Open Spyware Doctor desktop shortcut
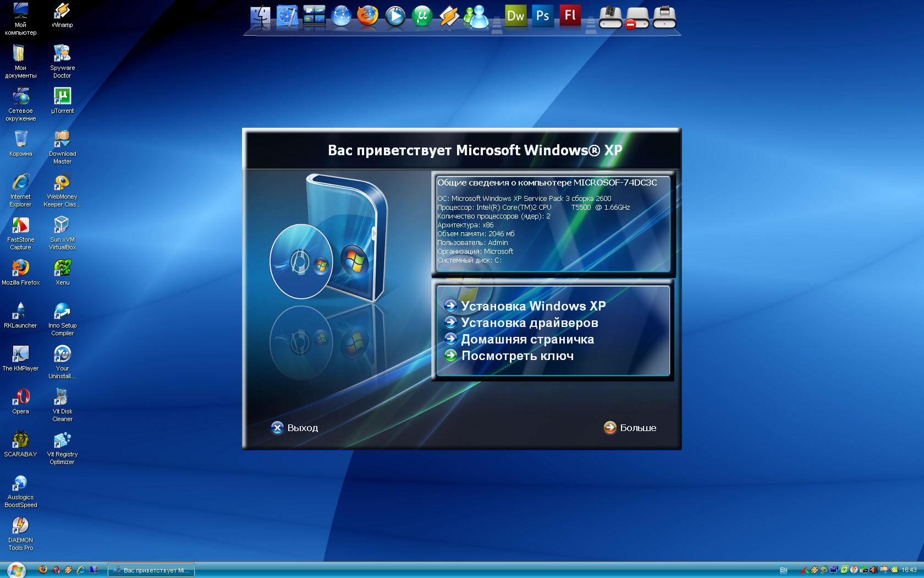The width and height of the screenshot is (924, 578). point(62,61)
